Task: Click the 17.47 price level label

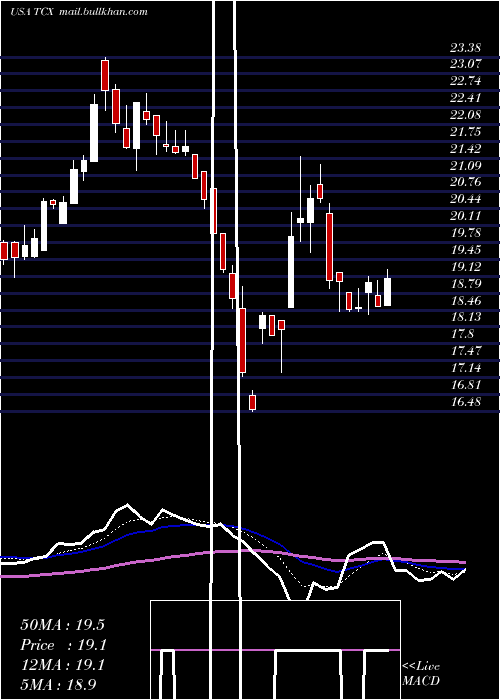Action: point(465,351)
